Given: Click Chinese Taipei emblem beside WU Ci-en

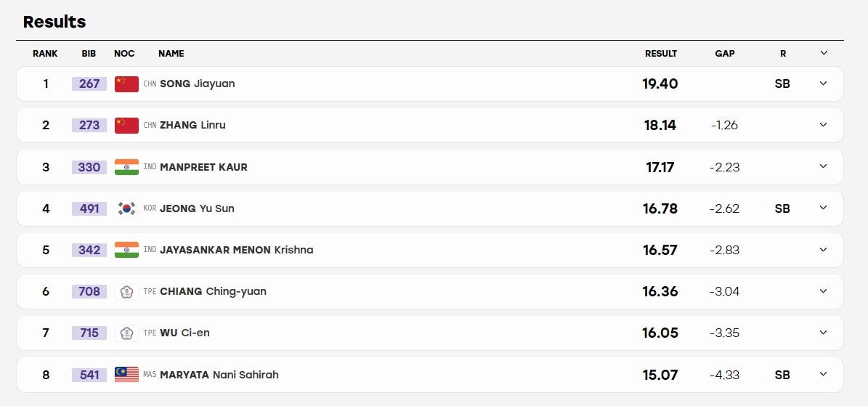Looking at the screenshot, I should click(x=126, y=333).
